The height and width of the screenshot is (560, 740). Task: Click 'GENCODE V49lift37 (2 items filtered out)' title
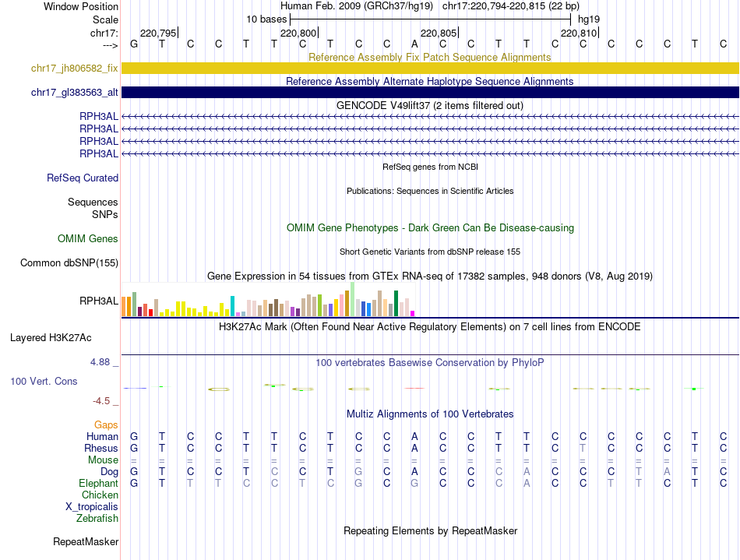pos(430,105)
